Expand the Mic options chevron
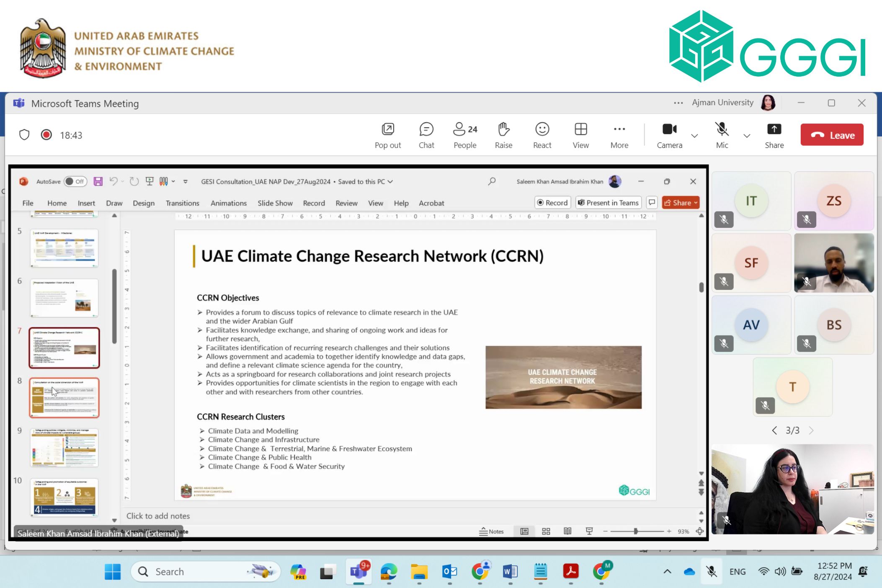The image size is (882, 588). pos(747,136)
